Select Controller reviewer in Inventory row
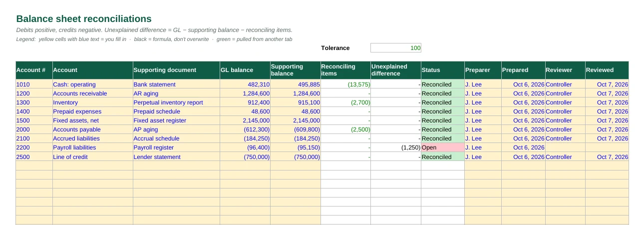This screenshot has height=225, width=644. [x=565, y=102]
